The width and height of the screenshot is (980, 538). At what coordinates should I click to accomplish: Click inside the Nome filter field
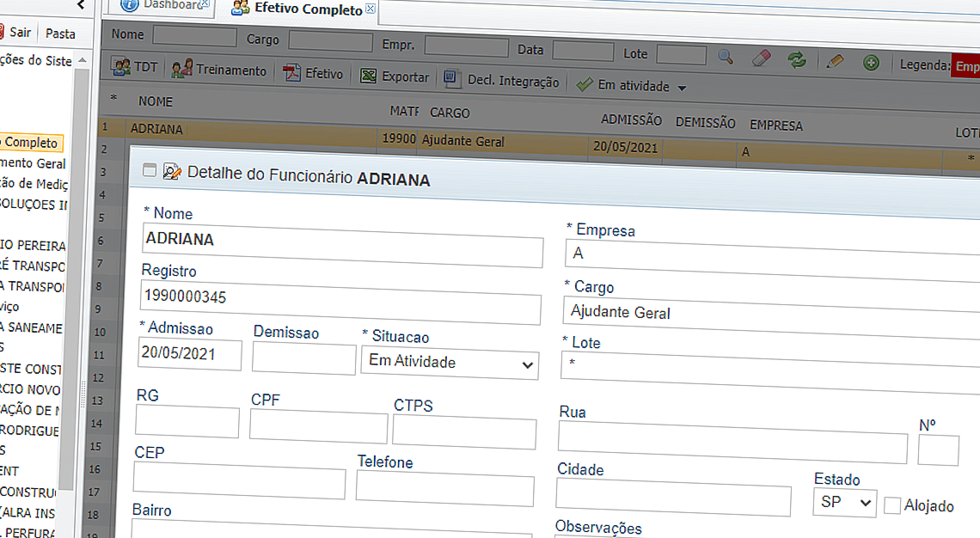point(194,36)
